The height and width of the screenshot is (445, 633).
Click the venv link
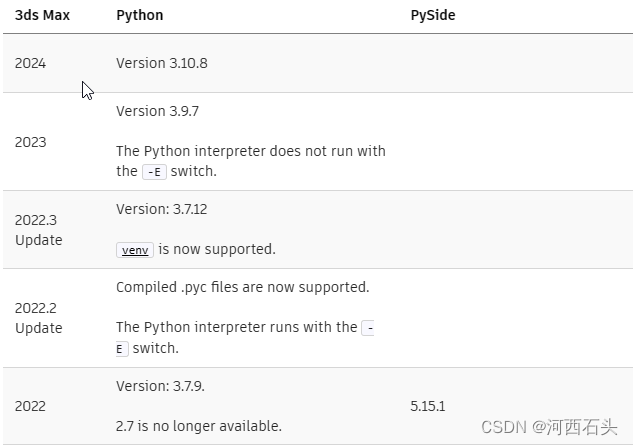click(x=134, y=250)
